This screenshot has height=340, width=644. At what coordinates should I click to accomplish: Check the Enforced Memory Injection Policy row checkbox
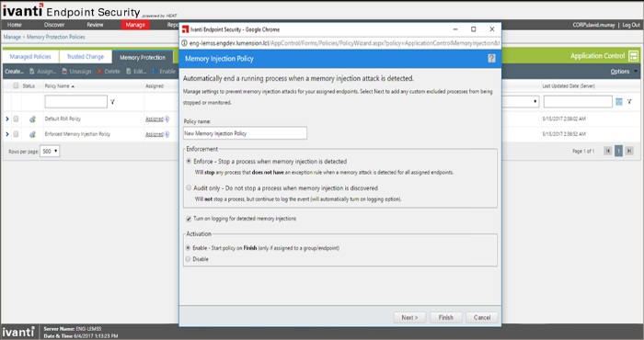[16, 134]
